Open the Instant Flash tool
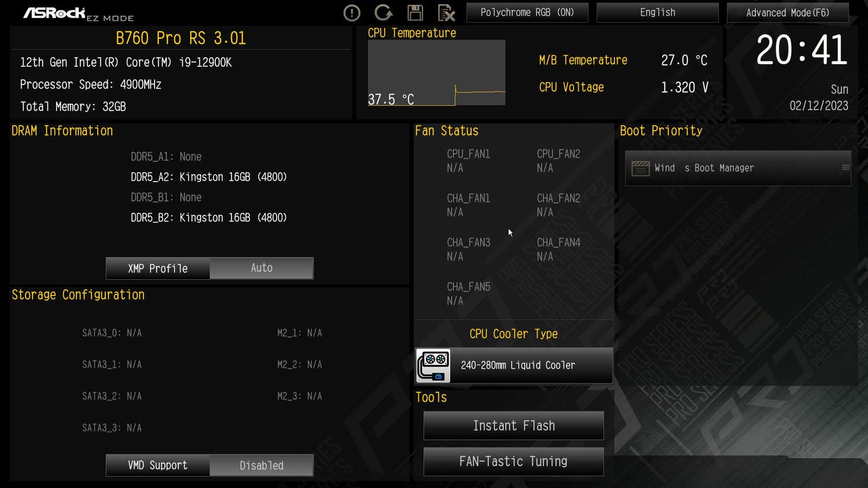 click(514, 426)
